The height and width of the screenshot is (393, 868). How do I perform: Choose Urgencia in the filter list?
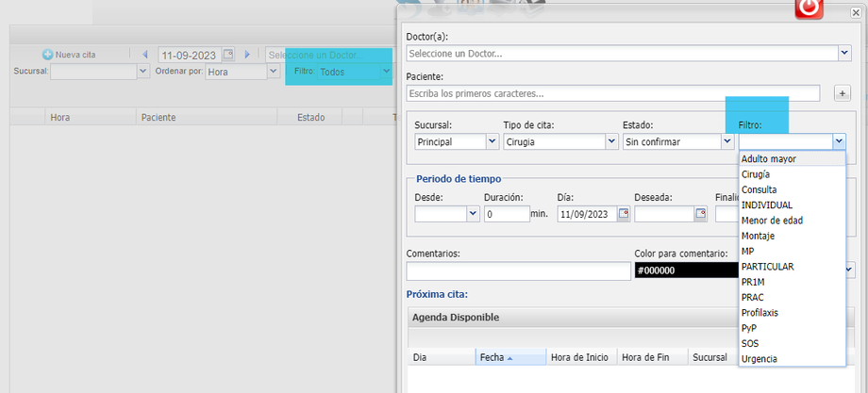[x=759, y=358]
